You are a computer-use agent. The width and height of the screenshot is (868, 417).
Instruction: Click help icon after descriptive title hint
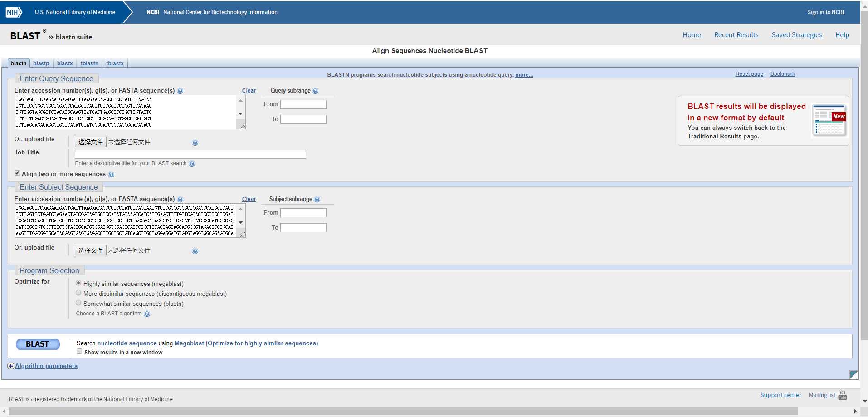click(192, 164)
